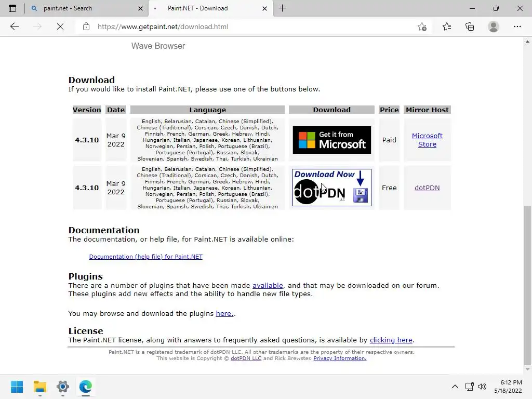Click the Free price cell

389,188
